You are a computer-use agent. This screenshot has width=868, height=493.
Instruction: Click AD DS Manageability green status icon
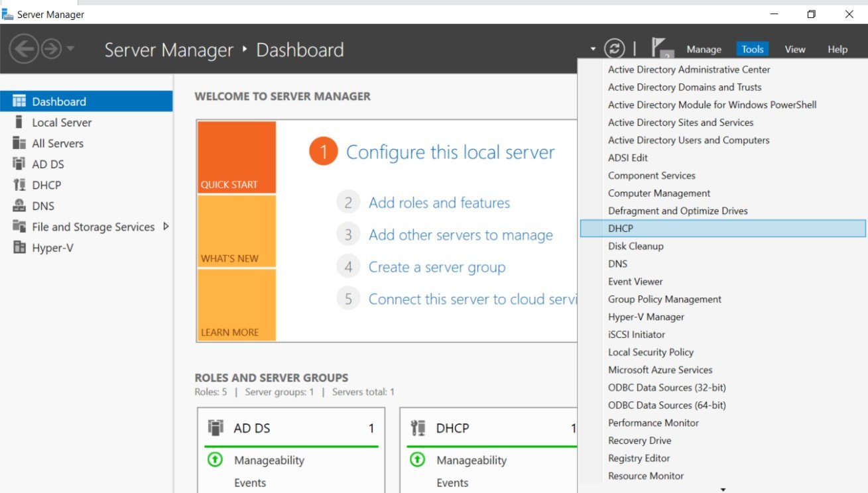(215, 459)
